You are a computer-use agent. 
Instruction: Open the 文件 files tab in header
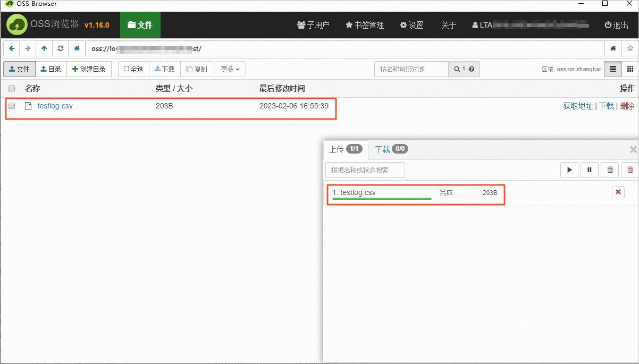click(x=140, y=25)
